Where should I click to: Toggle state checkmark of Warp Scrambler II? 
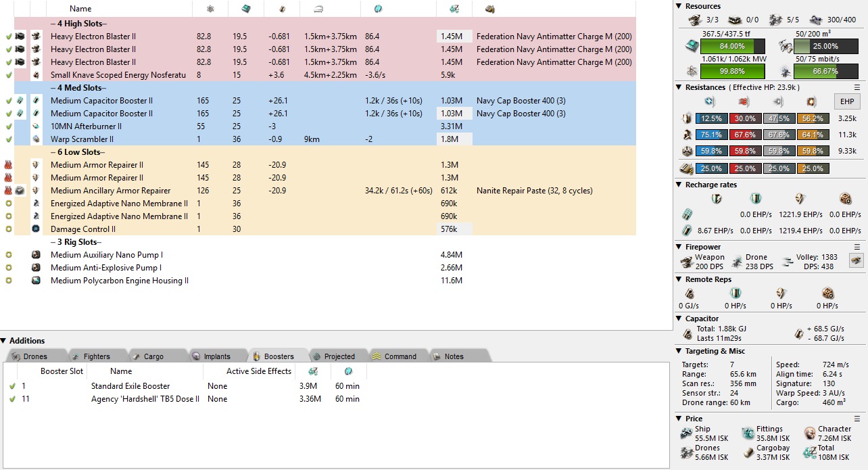7,139
